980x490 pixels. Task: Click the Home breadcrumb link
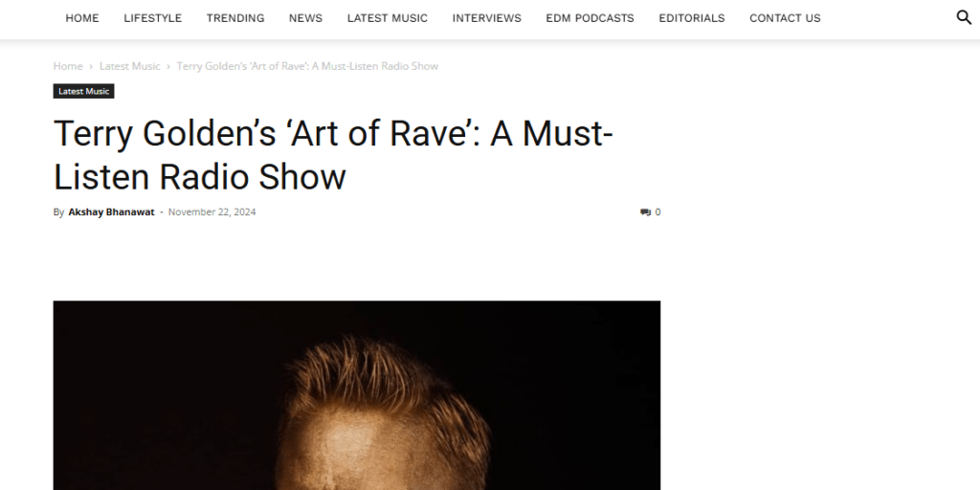coord(68,66)
